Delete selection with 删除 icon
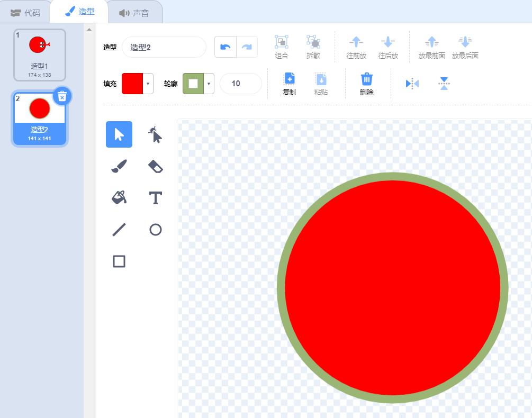The image size is (532, 418). [366, 84]
